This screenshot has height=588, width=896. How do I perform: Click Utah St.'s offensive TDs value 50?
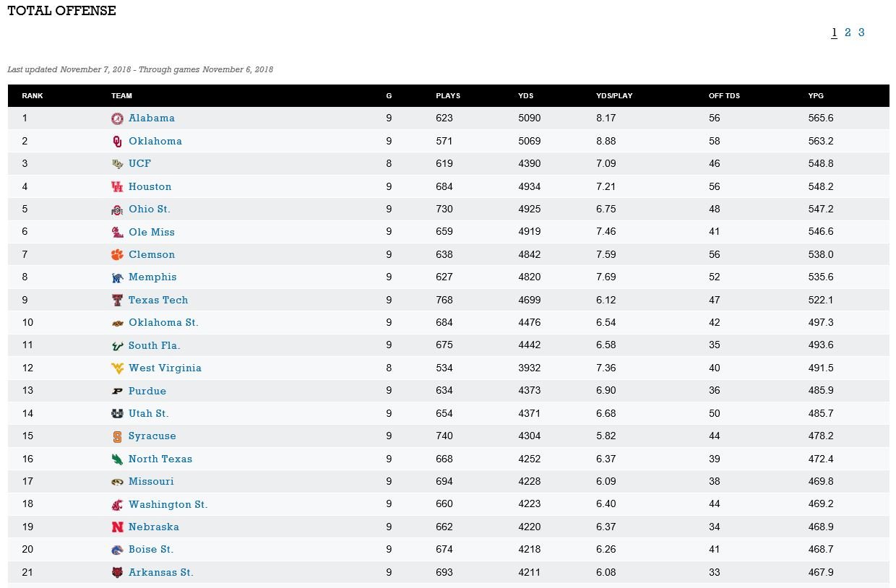(715, 414)
